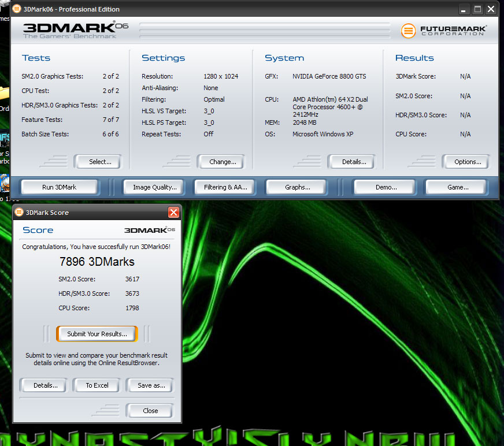This screenshot has height=446, width=504.
Task: Click Save as in Score dialog
Action: click(x=151, y=385)
